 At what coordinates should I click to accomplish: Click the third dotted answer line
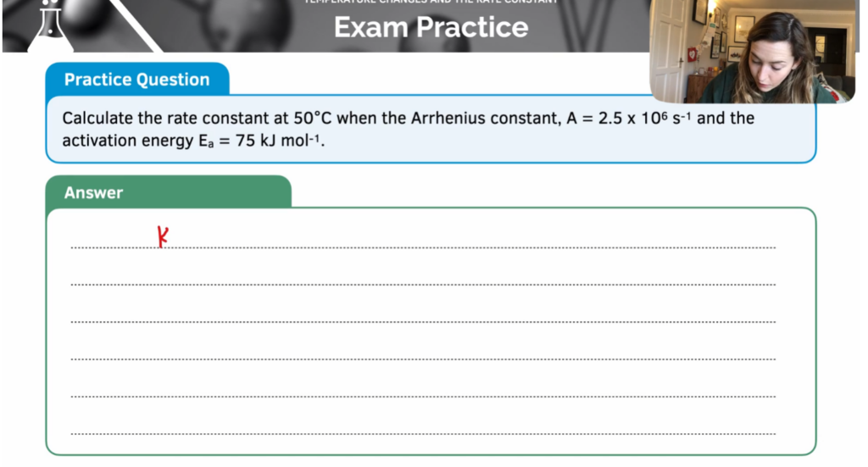point(424,322)
